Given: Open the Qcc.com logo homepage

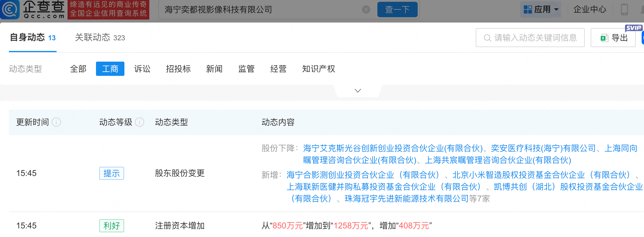Looking at the screenshot, I should 33,10.
